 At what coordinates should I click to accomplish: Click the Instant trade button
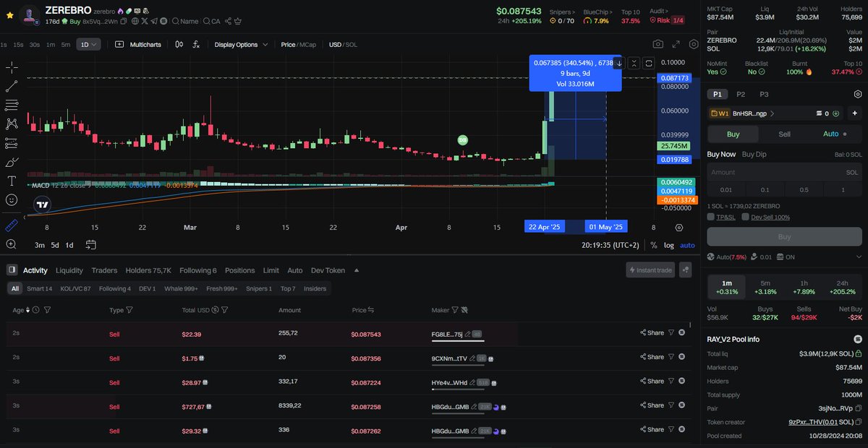[x=651, y=270]
